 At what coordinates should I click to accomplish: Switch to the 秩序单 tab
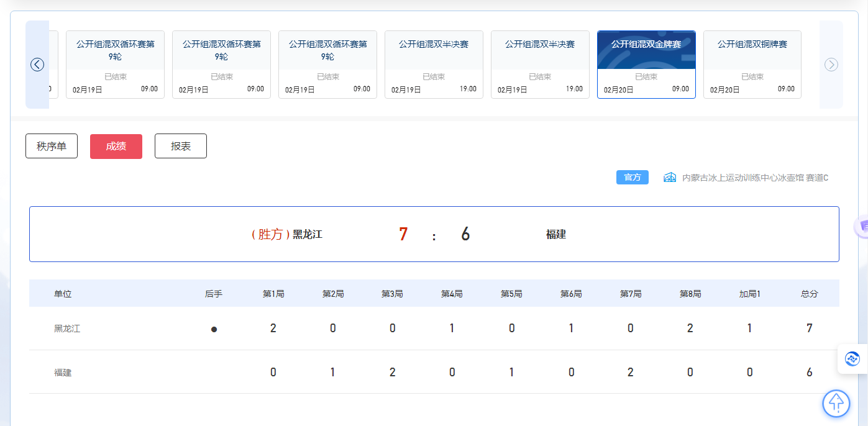pos(52,146)
